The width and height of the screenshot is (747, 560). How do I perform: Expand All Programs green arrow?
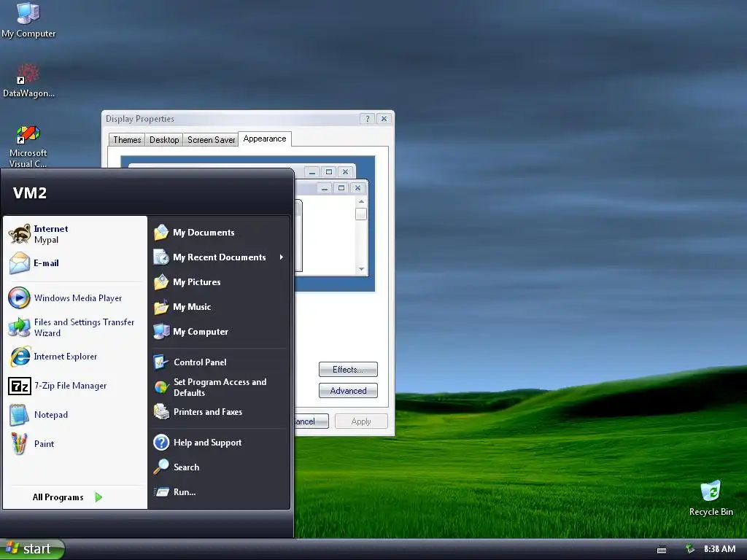(98, 497)
